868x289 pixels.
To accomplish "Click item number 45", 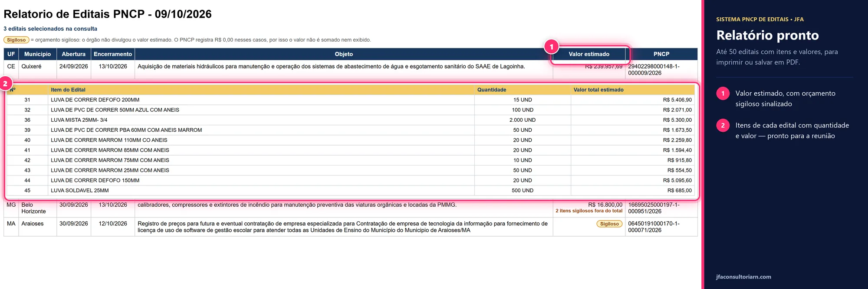I will click(27, 191).
